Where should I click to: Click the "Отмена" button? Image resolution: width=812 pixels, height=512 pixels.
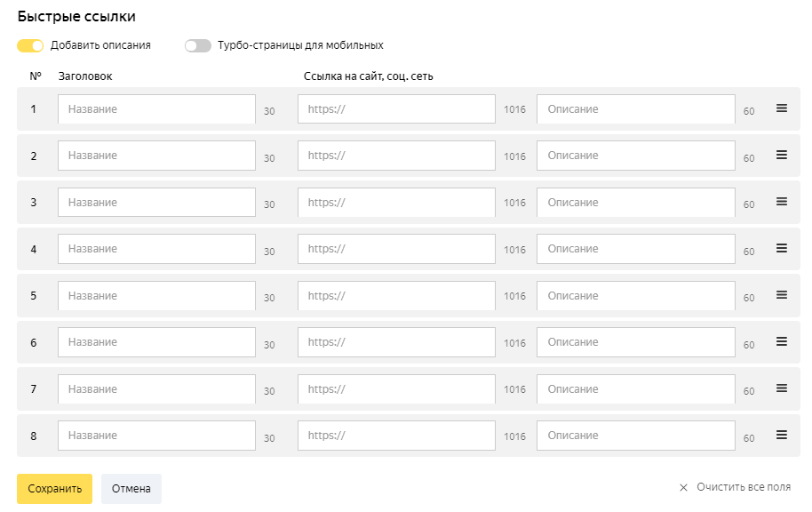[131, 489]
